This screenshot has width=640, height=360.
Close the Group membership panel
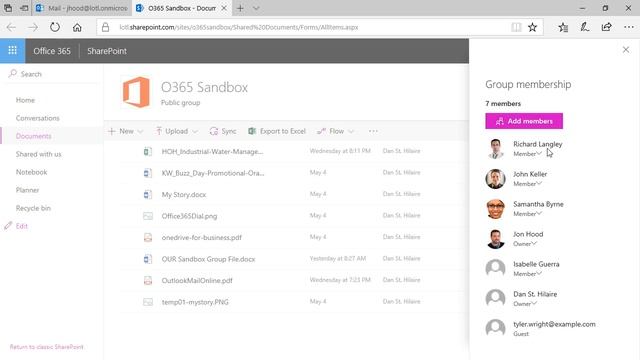pyautogui.click(x=626, y=50)
